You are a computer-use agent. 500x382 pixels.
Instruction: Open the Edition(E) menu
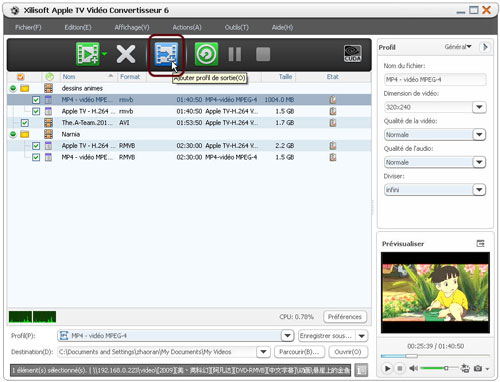point(78,27)
